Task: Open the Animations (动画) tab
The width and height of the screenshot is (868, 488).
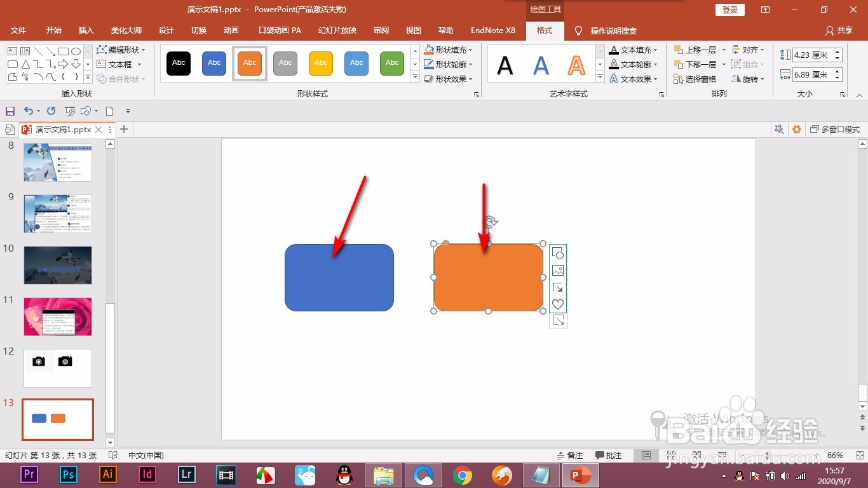Action: coord(231,30)
